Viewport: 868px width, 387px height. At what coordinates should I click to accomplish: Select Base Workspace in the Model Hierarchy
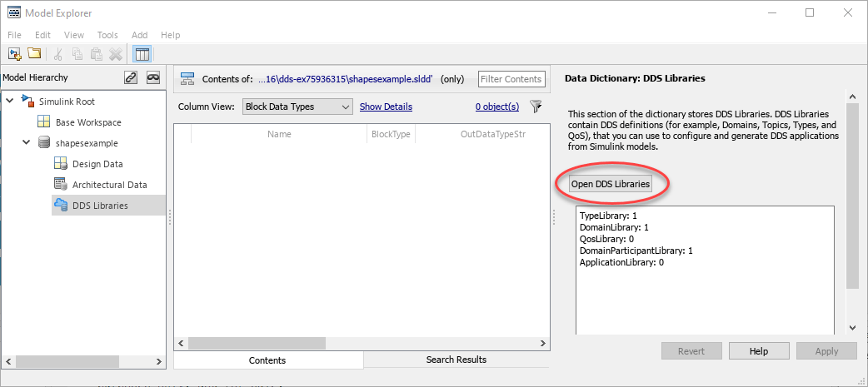pos(88,122)
